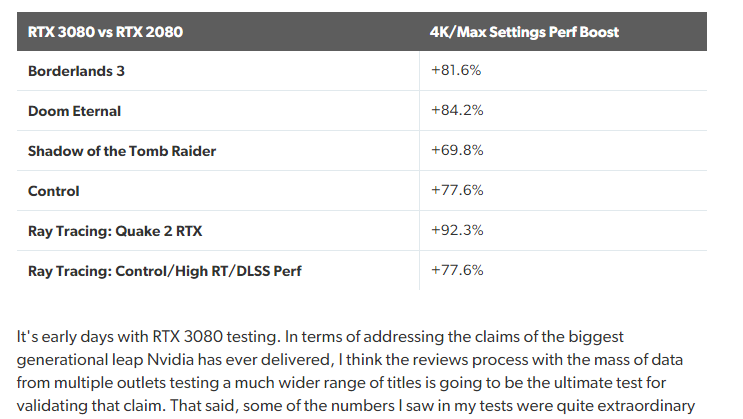
Task: Click the +92.3% value
Action: click(457, 230)
